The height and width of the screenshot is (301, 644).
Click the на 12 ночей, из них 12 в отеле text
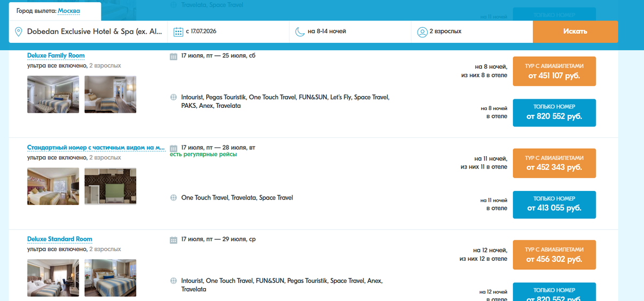483,254
